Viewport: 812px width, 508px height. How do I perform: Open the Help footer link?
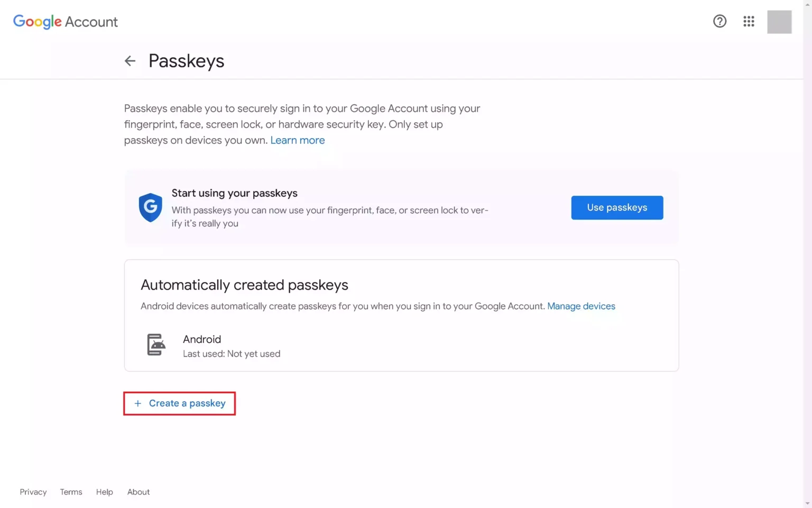click(x=105, y=492)
